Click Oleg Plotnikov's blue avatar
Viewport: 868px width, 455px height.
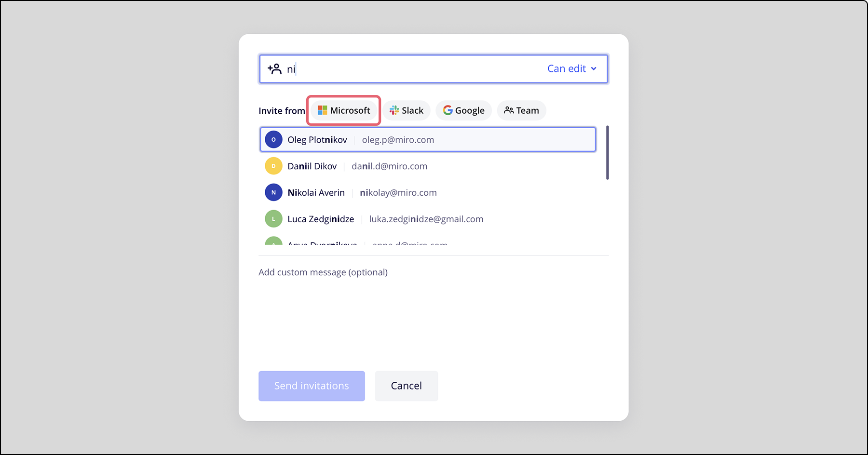[273, 140]
